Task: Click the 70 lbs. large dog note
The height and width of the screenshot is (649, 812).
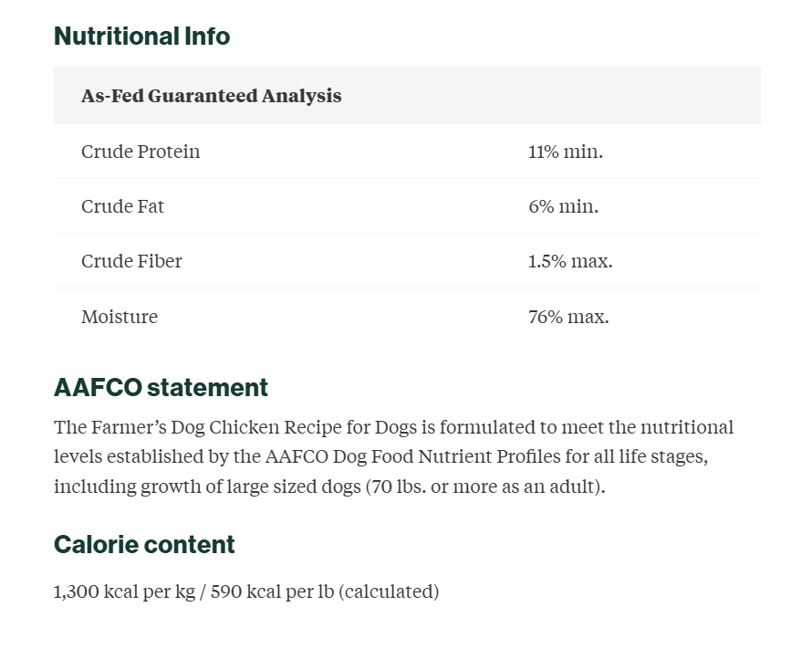Action: (x=485, y=487)
